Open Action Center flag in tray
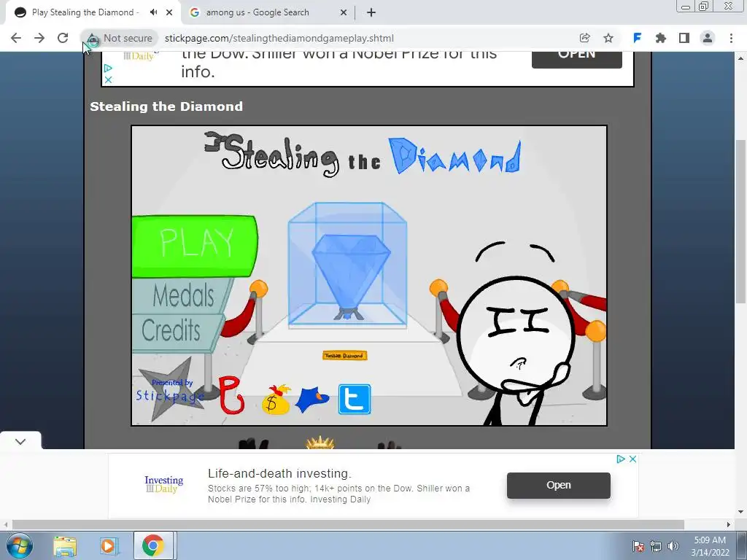The width and height of the screenshot is (747, 560). (x=638, y=546)
